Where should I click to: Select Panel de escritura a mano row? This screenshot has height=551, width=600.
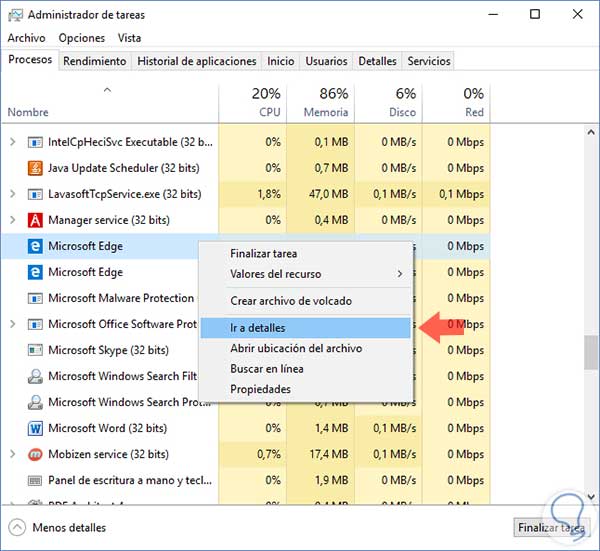coord(246,481)
